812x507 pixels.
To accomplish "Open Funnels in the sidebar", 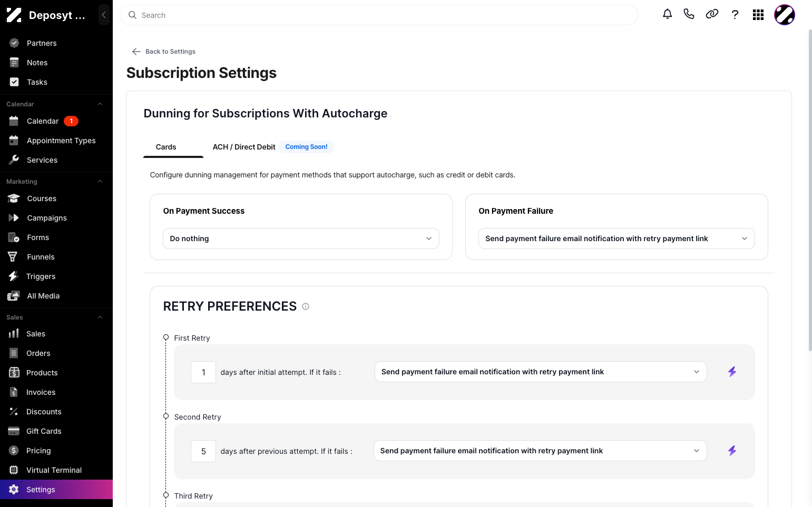I will pyautogui.click(x=56, y=257).
